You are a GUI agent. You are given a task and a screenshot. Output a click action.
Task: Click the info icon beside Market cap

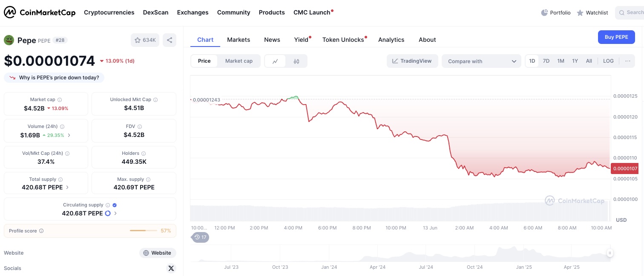60,99
